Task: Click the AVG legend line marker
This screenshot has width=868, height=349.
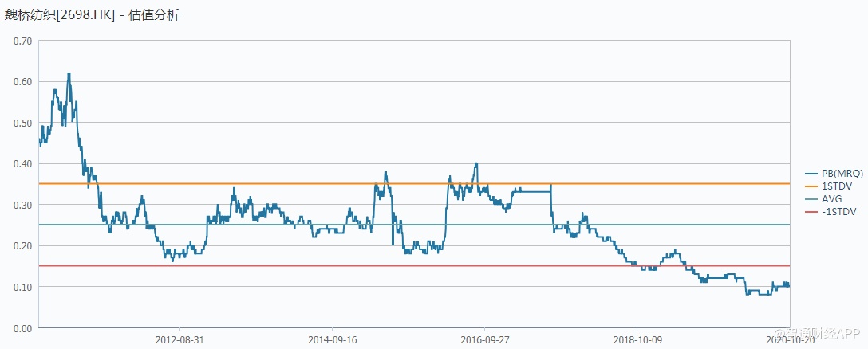Action: 812,197
